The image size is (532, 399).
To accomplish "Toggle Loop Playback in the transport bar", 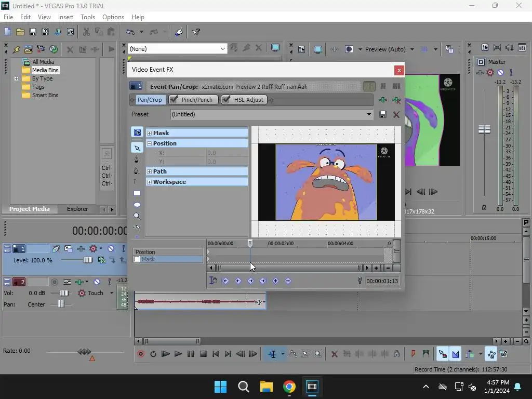I will 153,354.
